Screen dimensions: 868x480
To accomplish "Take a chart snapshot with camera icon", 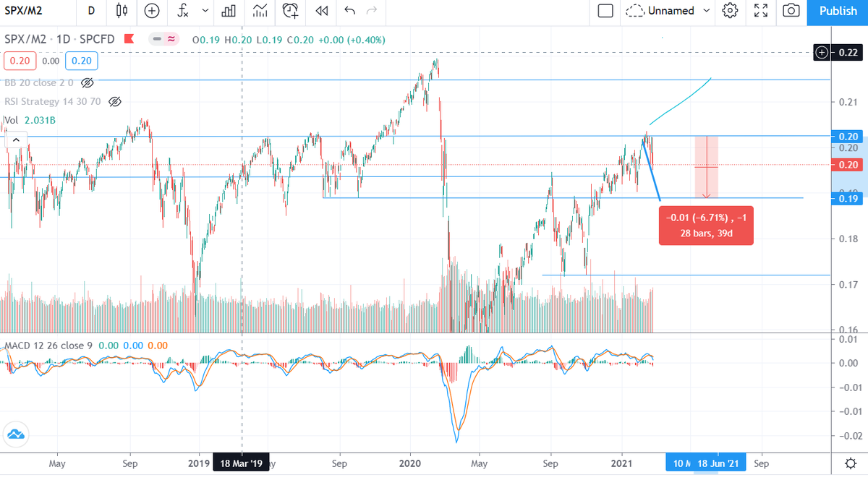I will coord(791,11).
